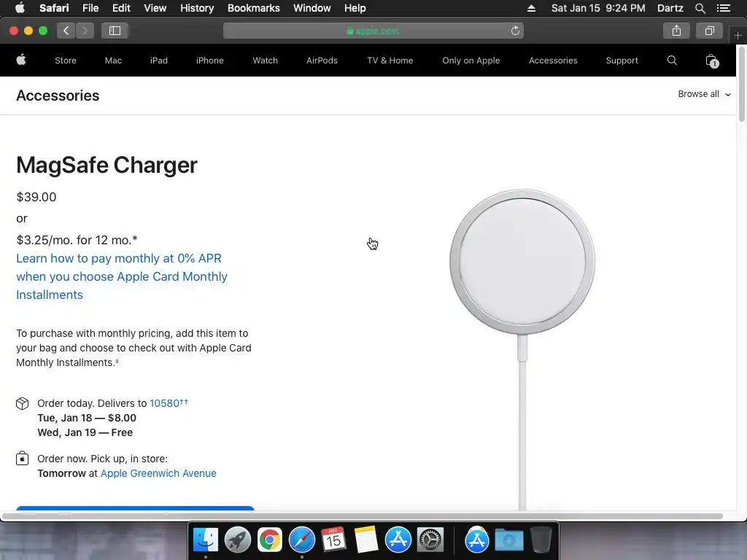Open Notes from the Dock
The width and height of the screenshot is (747, 560).
click(366, 540)
